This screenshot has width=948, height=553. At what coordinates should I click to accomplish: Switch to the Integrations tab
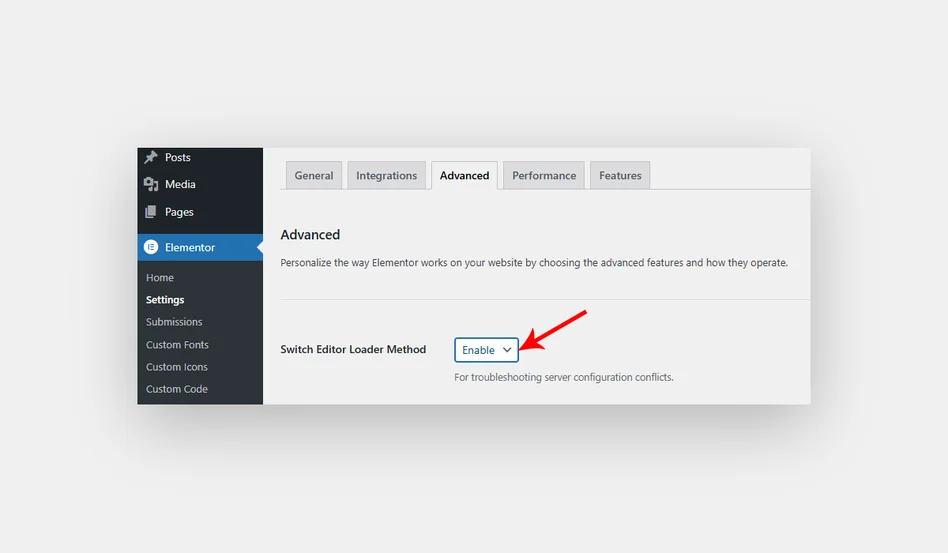(386, 176)
